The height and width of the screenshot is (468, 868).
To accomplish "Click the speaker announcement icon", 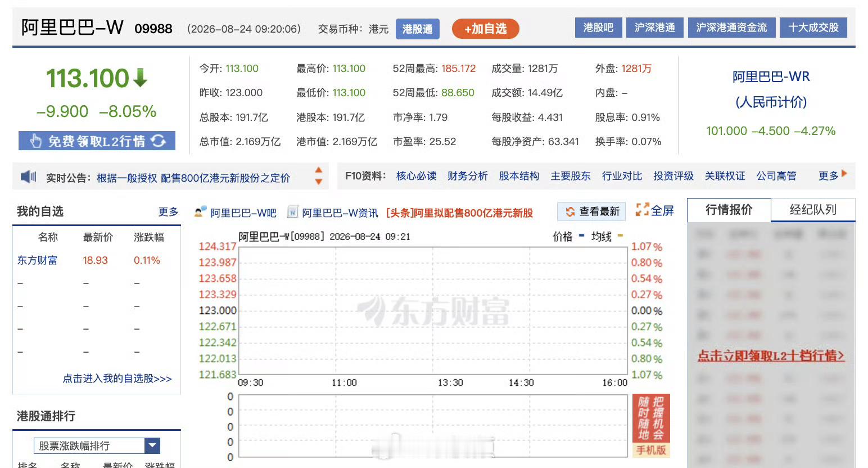I will point(28,177).
